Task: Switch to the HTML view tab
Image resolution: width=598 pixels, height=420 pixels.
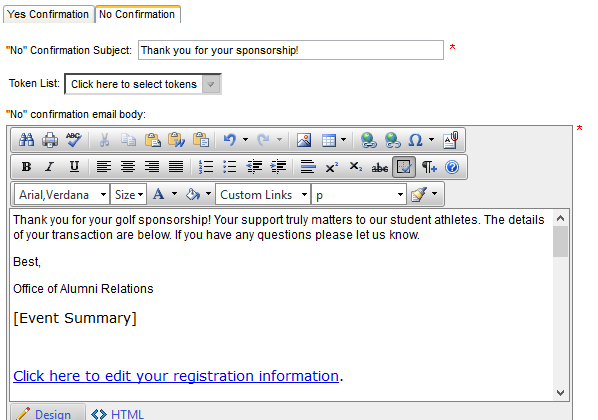Action: [x=118, y=414]
